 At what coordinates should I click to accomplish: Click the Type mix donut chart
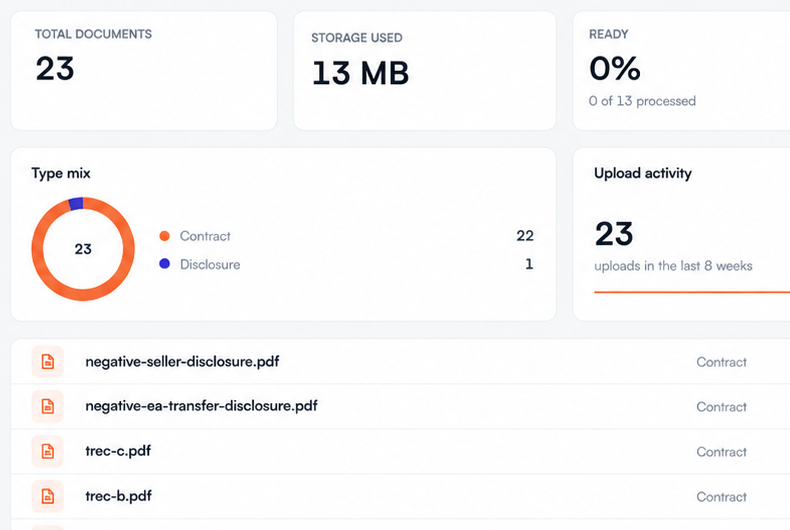coord(83,249)
